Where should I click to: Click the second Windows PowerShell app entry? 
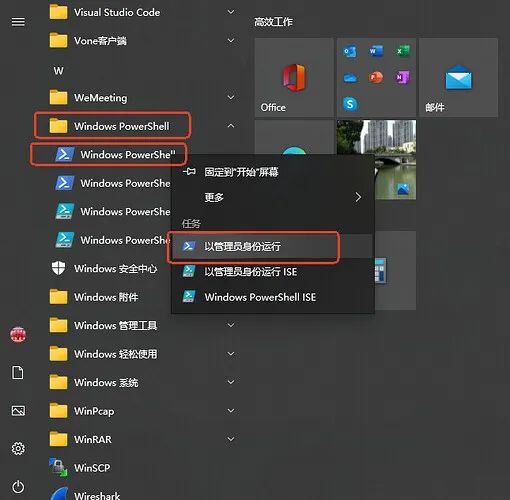coord(112,183)
